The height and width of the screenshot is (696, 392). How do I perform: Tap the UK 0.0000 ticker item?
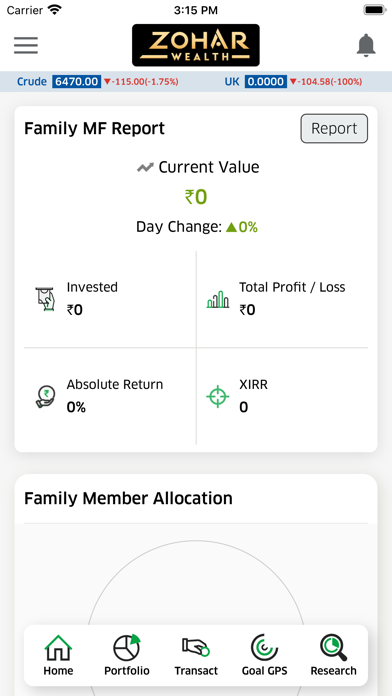[293, 82]
